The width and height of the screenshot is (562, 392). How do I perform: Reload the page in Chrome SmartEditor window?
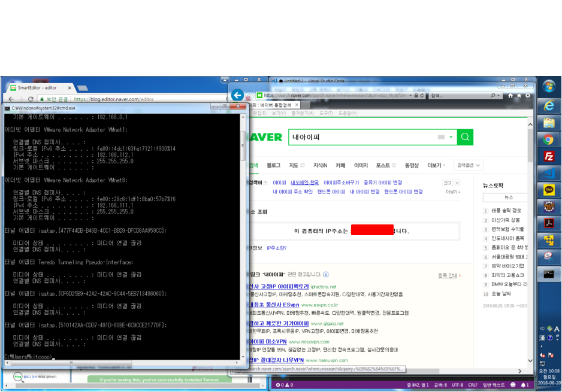pos(31,99)
